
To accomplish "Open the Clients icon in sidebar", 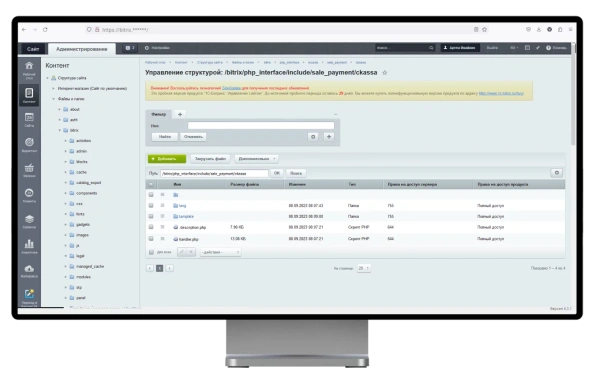I will [x=29, y=193].
